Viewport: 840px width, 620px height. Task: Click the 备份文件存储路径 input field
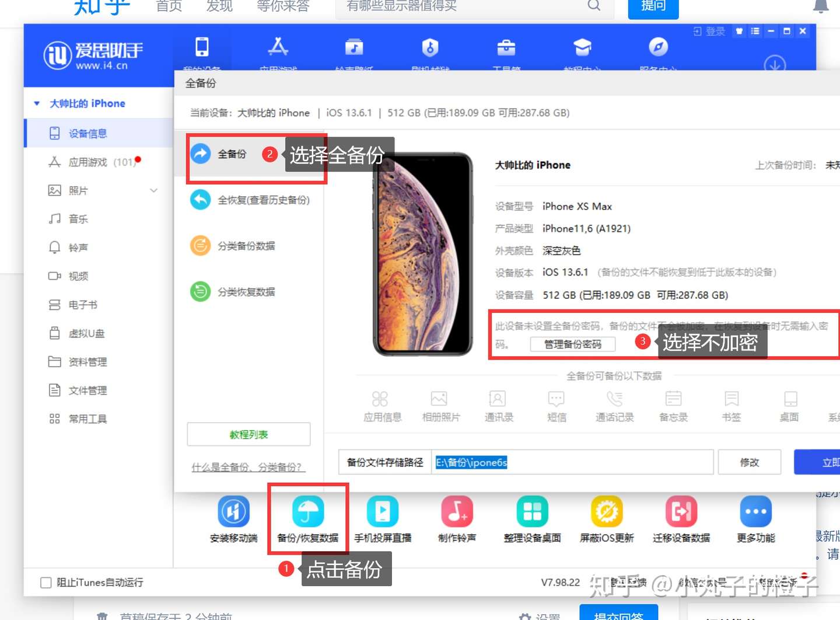pos(573,462)
